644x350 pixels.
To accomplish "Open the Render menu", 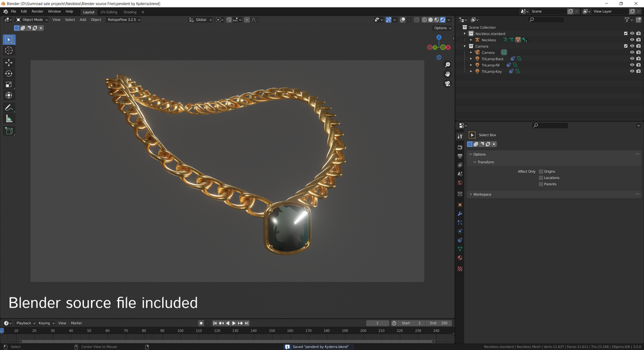I will pyautogui.click(x=37, y=12).
